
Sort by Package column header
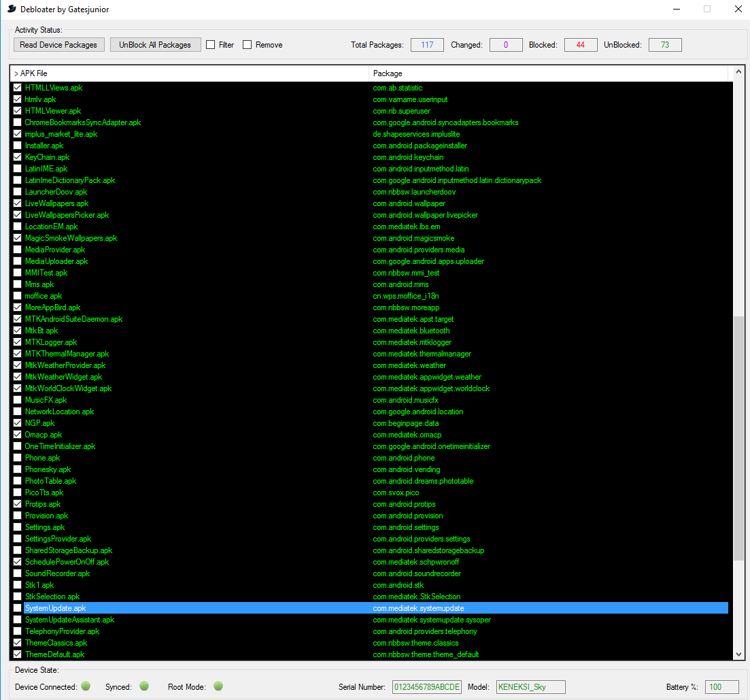point(548,73)
